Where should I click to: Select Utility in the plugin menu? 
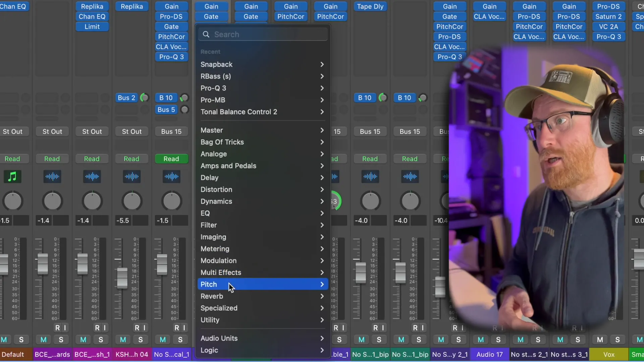coord(263,320)
